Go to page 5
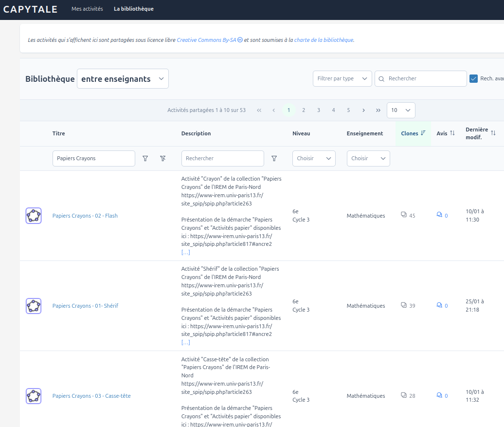This screenshot has height=427, width=504. pos(348,110)
